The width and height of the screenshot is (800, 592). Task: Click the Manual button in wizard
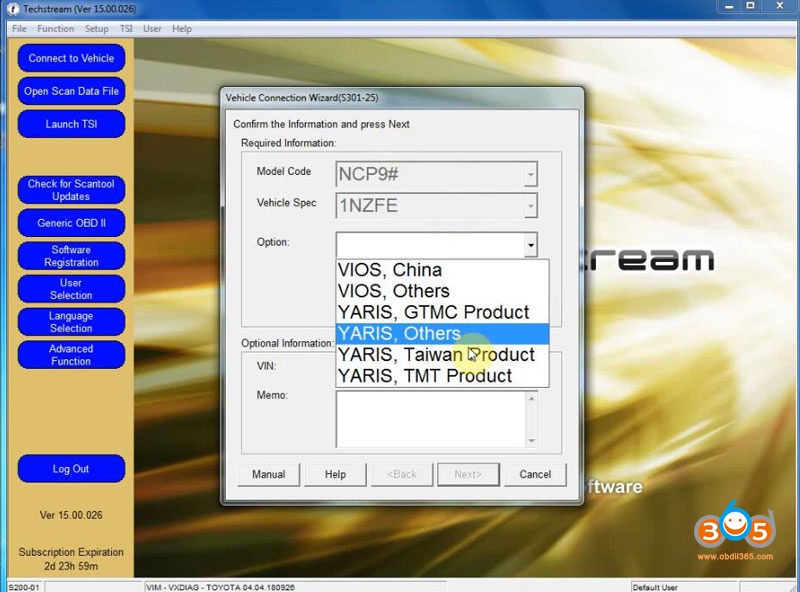pos(268,474)
